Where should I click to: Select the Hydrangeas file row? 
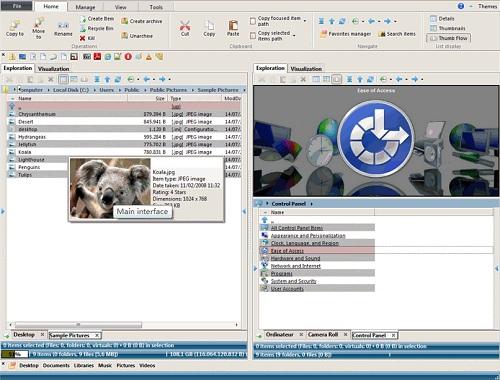[124, 137]
